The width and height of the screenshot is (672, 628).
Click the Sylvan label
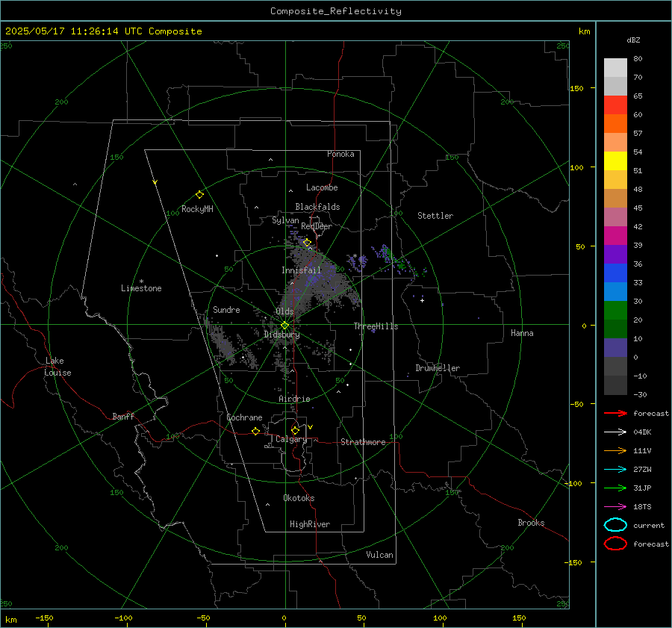tap(285, 220)
